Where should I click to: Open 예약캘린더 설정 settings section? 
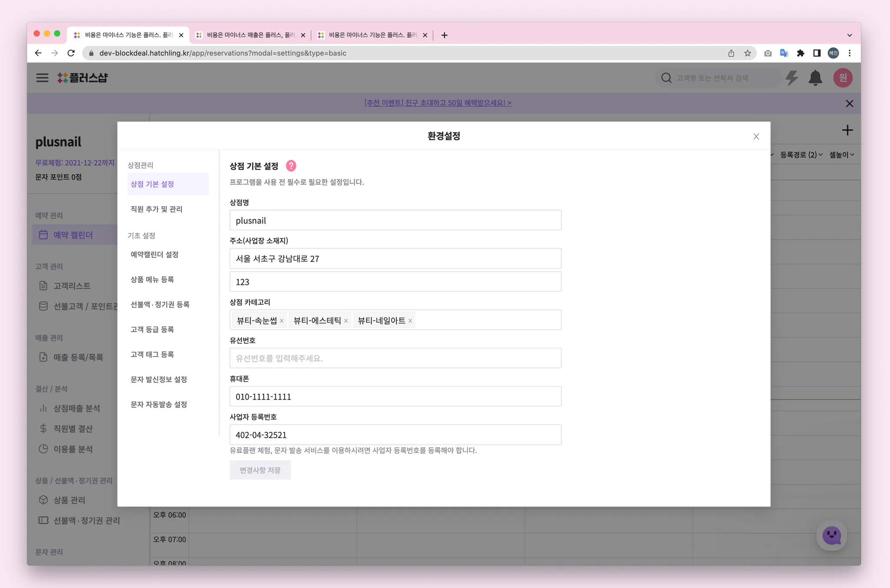pos(155,254)
